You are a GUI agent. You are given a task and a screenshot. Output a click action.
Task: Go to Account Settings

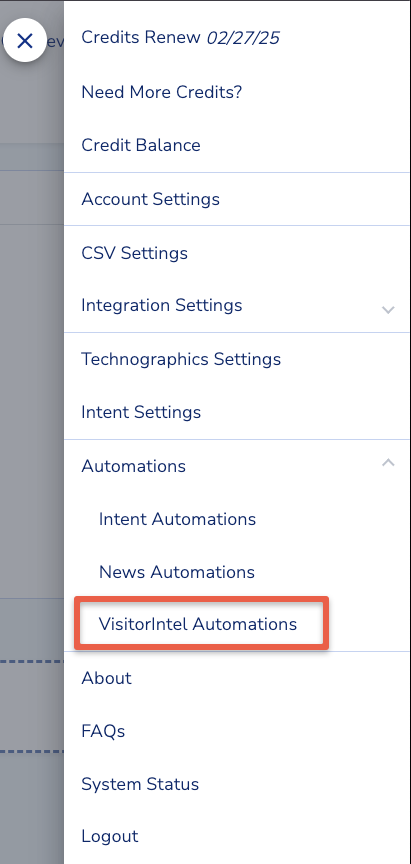pyautogui.click(x=150, y=199)
